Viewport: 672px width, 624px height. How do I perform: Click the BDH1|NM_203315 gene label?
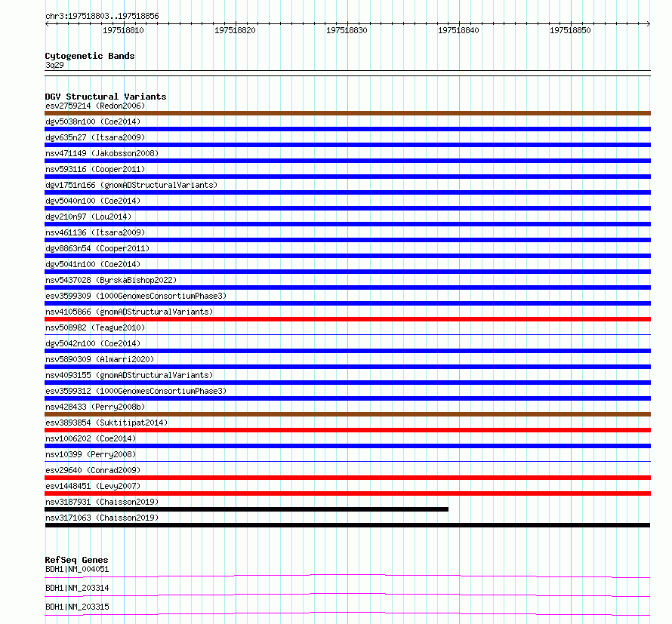[x=77, y=607]
